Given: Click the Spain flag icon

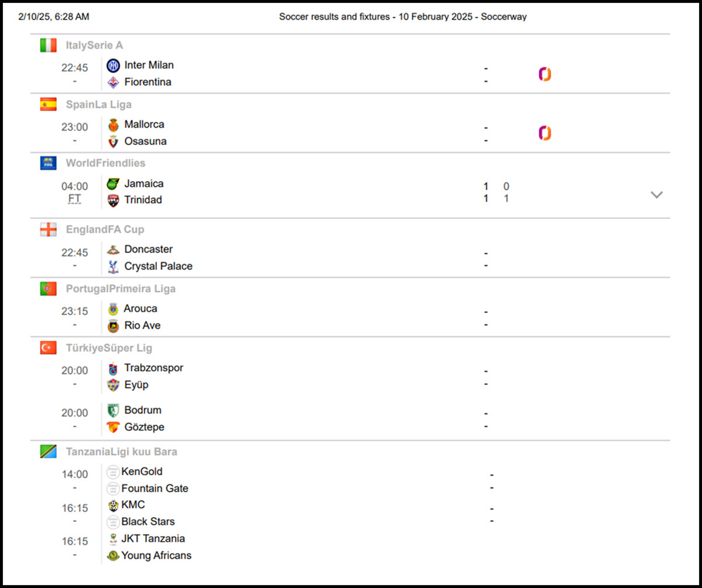Looking at the screenshot, I should tap(48, 104).
